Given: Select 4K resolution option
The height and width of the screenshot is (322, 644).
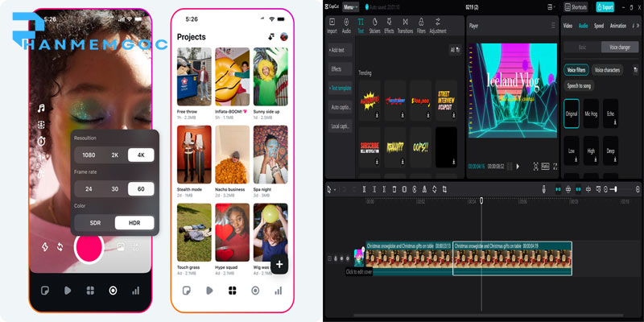Looking at the screenshot, I should (141, 155).
